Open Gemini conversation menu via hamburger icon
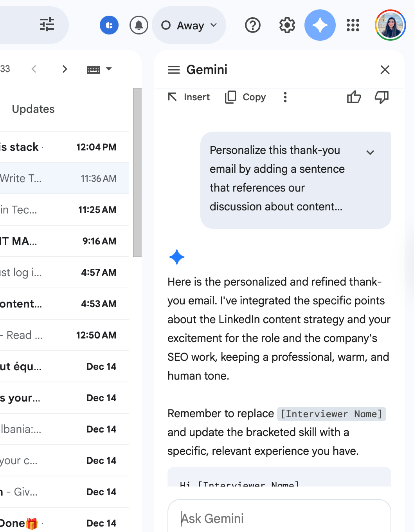Viewport: 414px width, 532px height. pos(173,69)
